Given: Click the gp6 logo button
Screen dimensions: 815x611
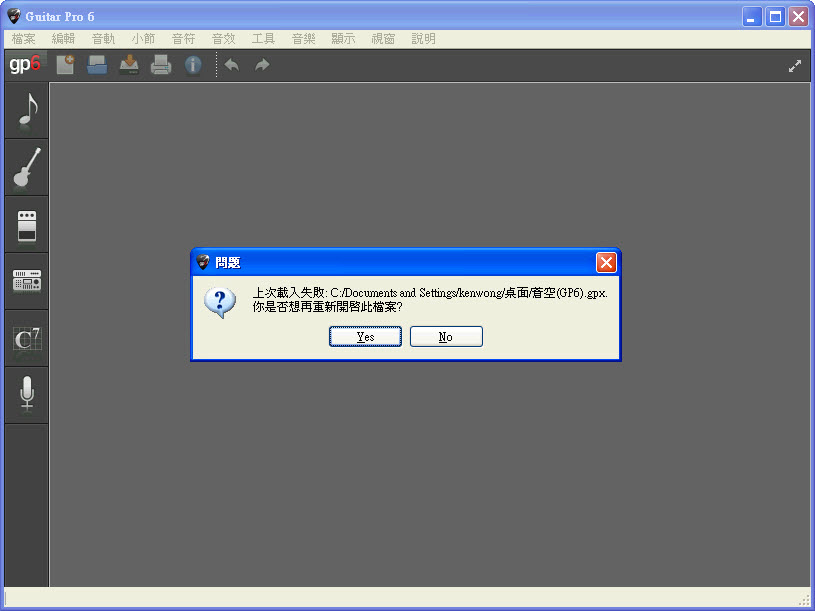Looking at the screenshot, I should 25,65.
